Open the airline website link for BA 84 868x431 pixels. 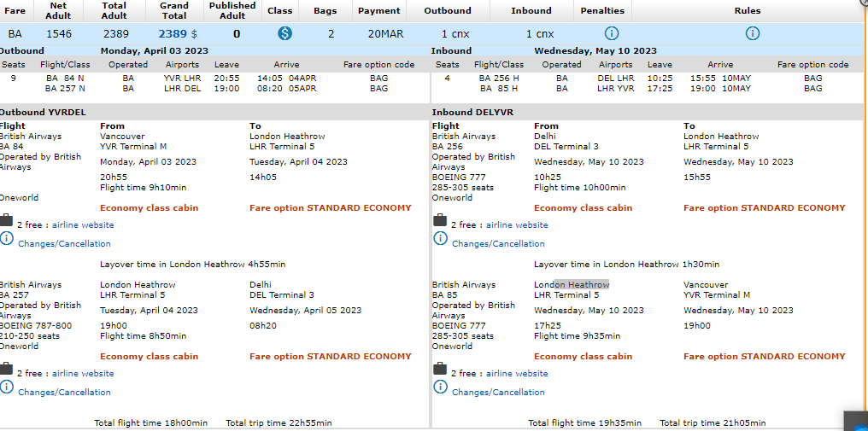83,225
